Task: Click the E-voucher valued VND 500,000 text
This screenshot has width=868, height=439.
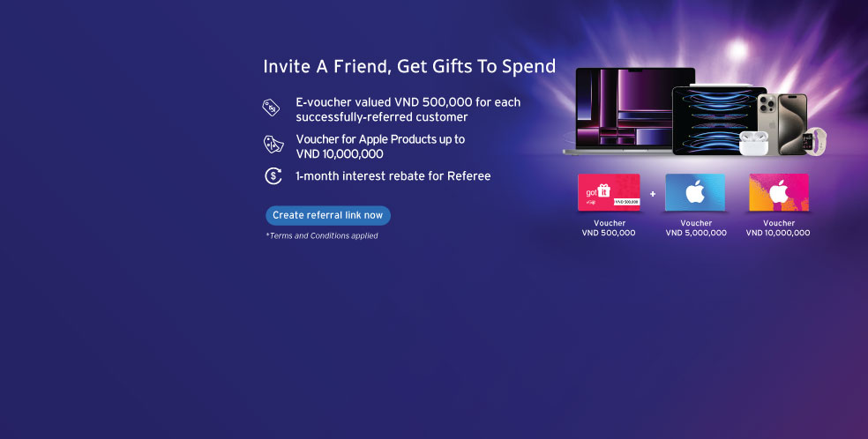Action: (408, 109)
